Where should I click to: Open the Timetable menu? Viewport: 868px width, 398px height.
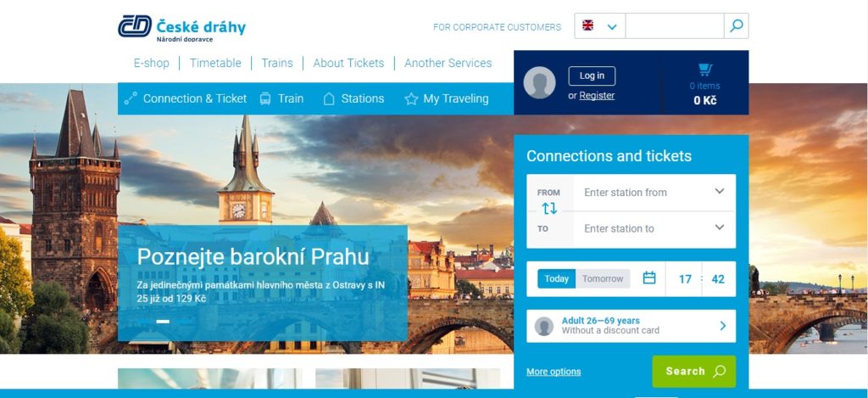(215, 63)
